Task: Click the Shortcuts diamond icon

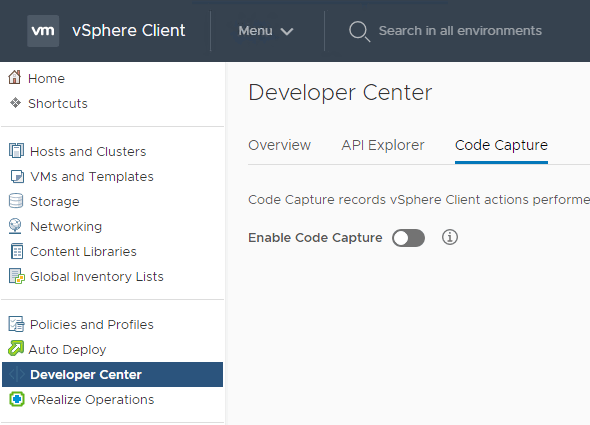Action: pyautogui.click(x=15, y=103)
